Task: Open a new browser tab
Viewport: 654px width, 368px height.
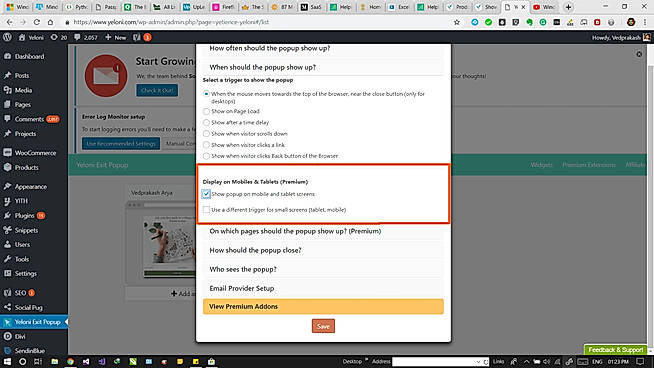Action: click(x=568, y=7)
